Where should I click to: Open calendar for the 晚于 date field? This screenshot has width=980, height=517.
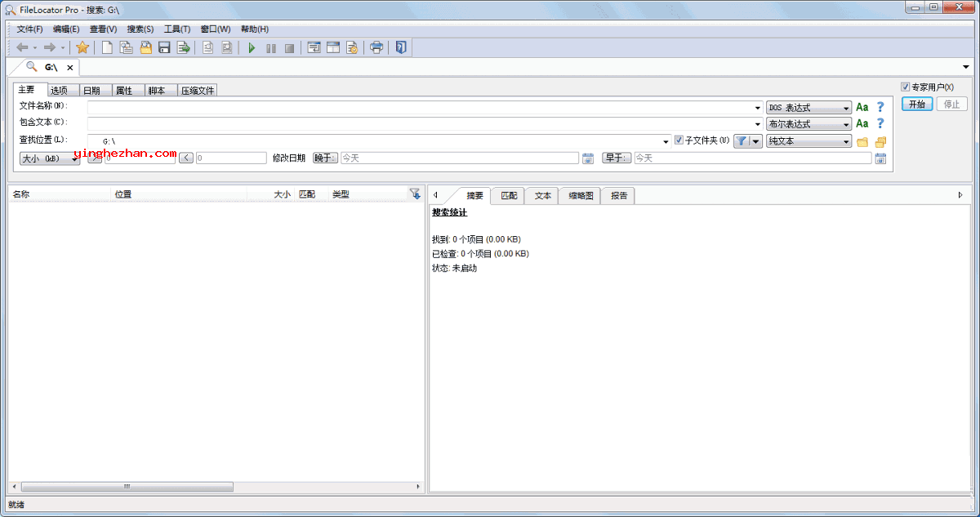(588, 158)
